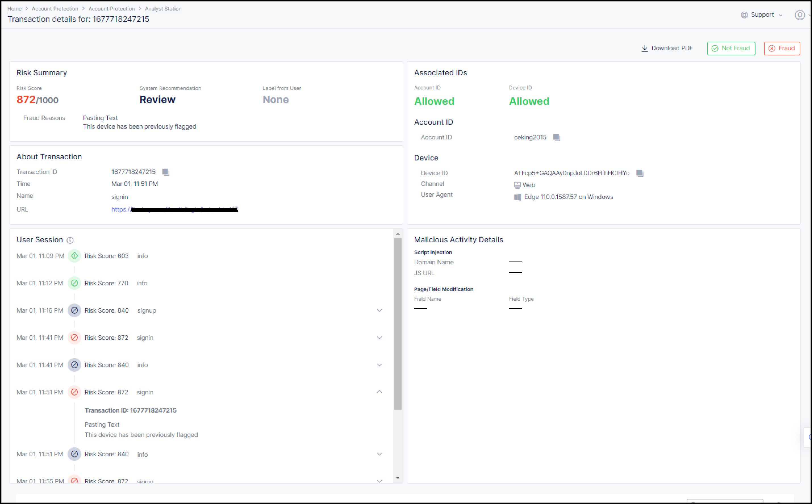812x504 pixels.
Task: Copy the Account ID ceking2015
Action: point(557,137)
